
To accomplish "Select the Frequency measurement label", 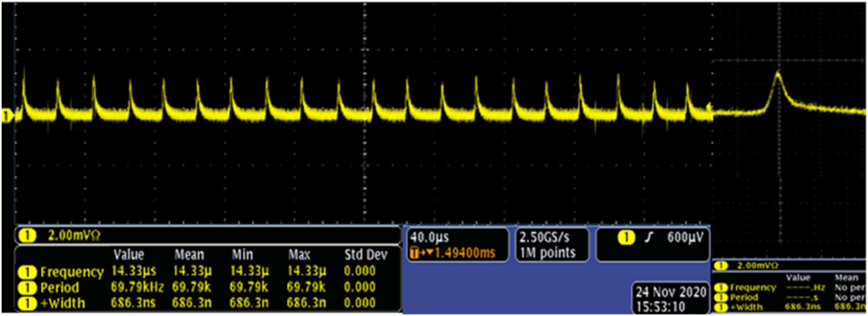I will tap(72, 272).
